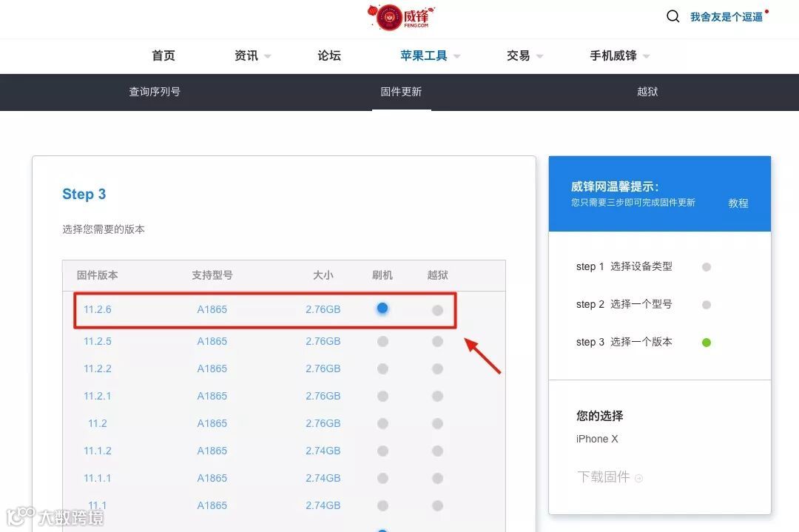Click firmware version 11.1.1

(x=98, y=479)
